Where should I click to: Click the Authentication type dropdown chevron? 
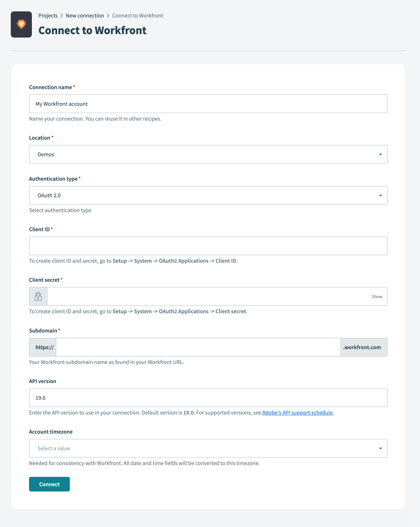click(380, 195)
